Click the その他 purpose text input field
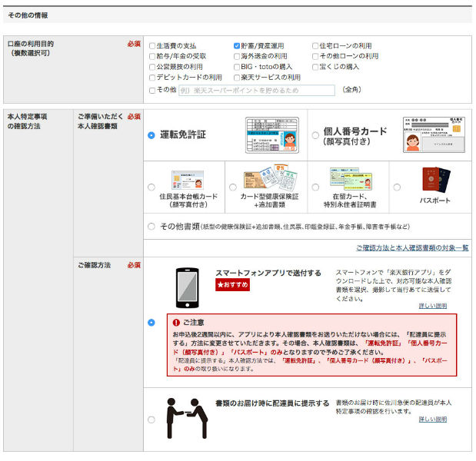Image resolution: width=476 pixels, height=461 pixels. pos(257,90)
